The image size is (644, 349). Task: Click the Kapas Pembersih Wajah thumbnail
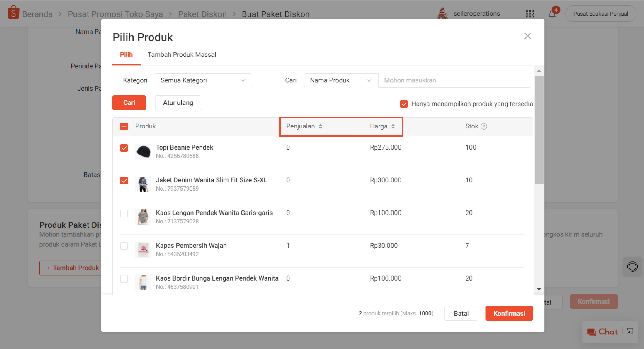coord(143,250)
